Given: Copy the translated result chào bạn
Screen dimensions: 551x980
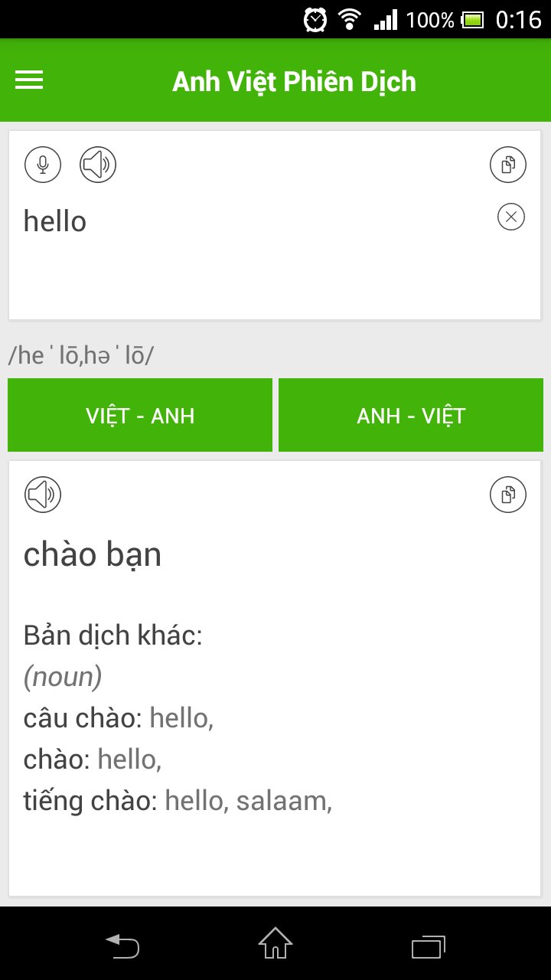Looking at the screenshot, I should (x=508, y=495).
